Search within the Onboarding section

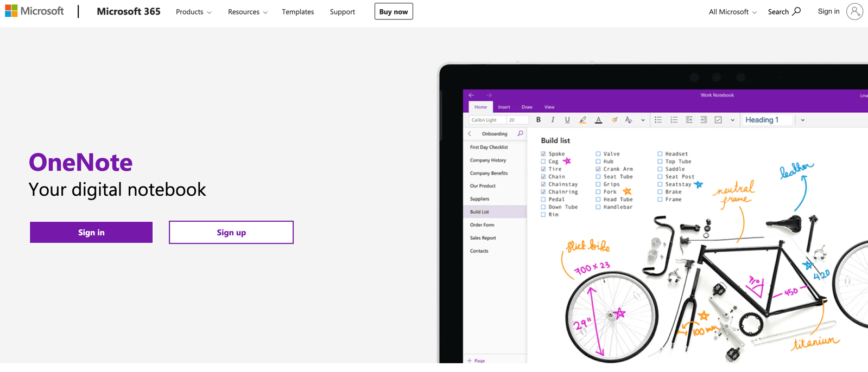[520, 133]
